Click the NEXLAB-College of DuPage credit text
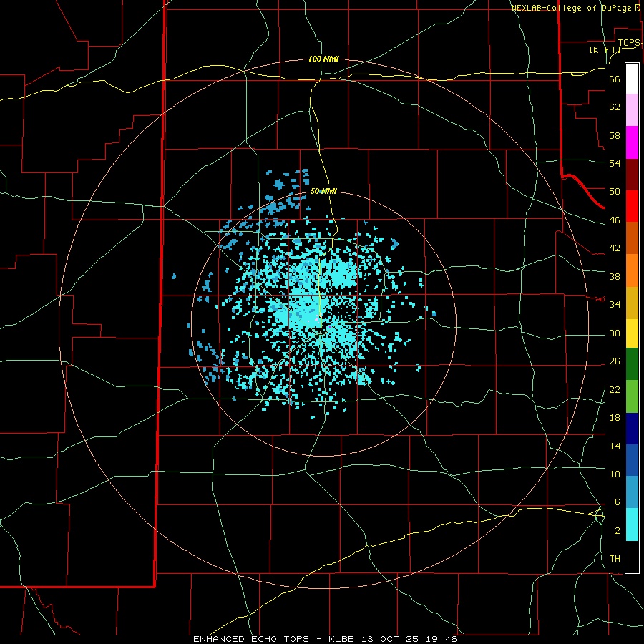Image resolution: width=644 pixels, height=644 pixels. coord(571,8)
